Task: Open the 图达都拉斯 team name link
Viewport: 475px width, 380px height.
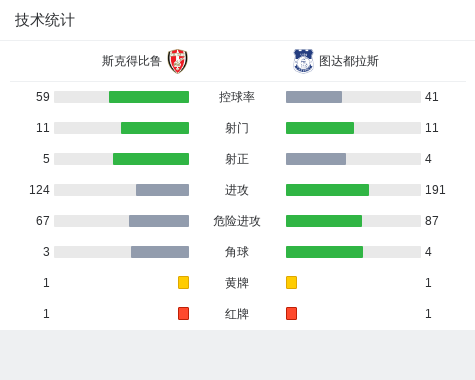Action: (349, 61)
